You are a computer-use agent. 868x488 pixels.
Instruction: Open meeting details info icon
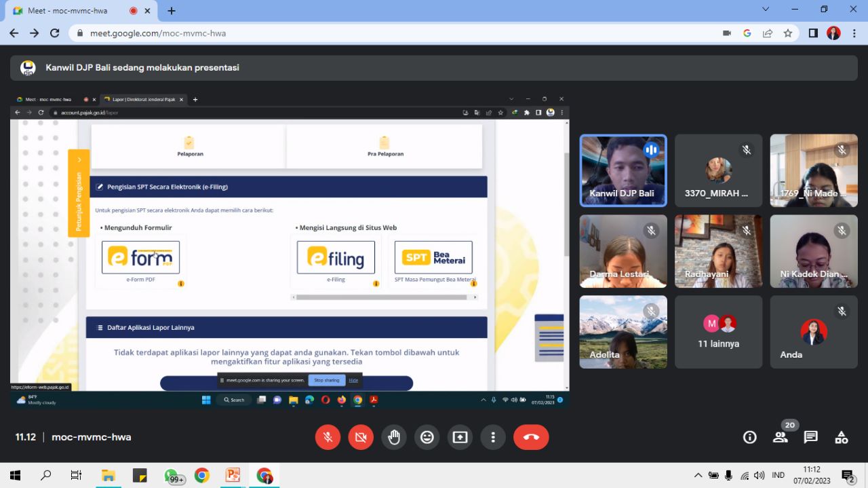point(750,437)
